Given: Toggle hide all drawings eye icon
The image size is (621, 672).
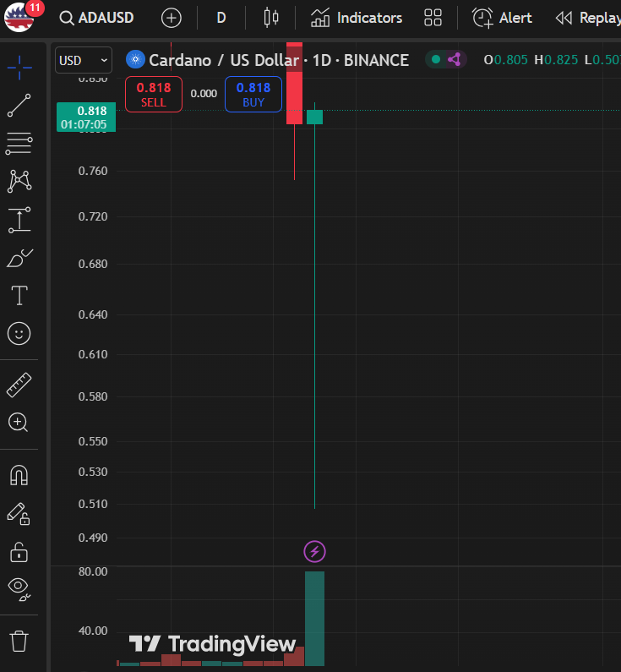Looking at the screenshot, I should tap(19, 589).
